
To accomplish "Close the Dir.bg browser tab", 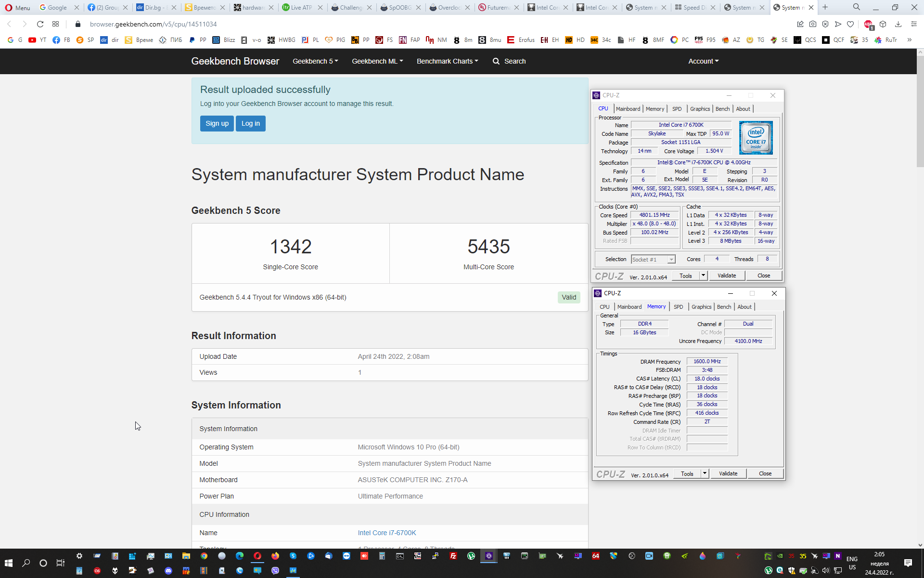I will click(x=174, y=7).
